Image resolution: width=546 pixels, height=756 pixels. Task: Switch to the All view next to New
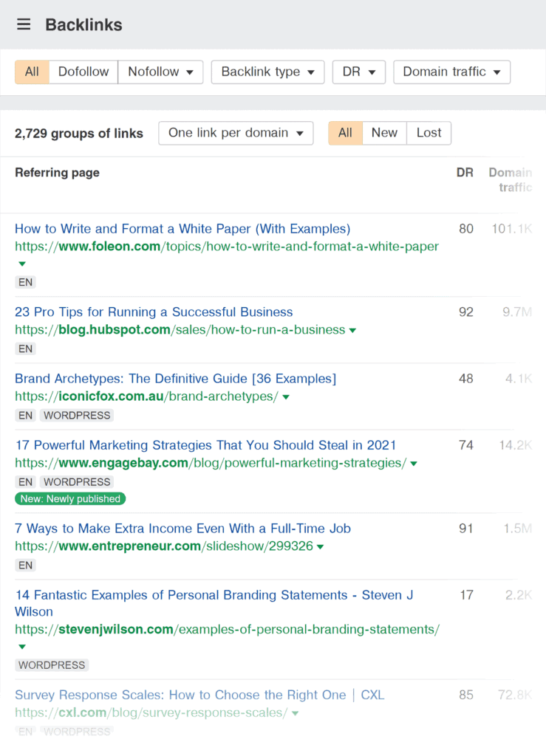344,133
